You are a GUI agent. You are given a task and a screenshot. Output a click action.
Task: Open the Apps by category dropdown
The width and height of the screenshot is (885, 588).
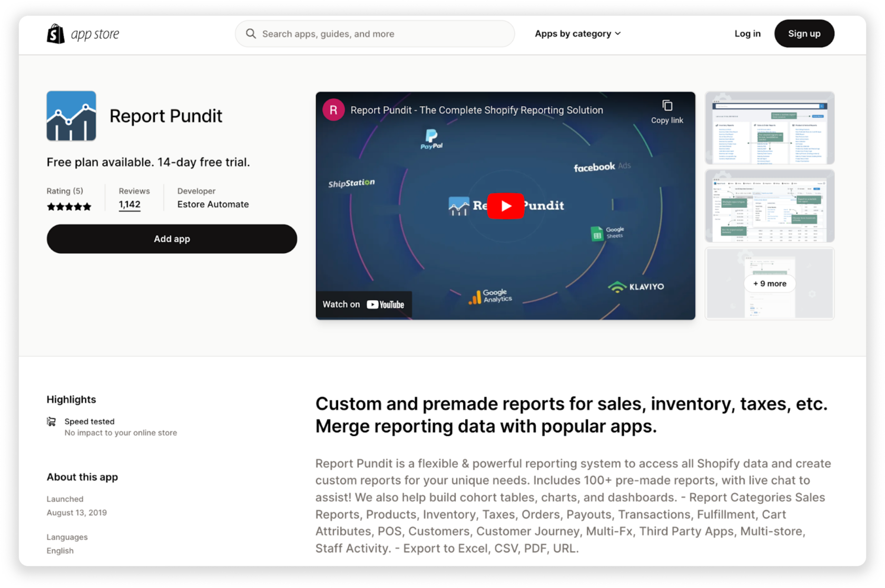(x=577, y=33)
